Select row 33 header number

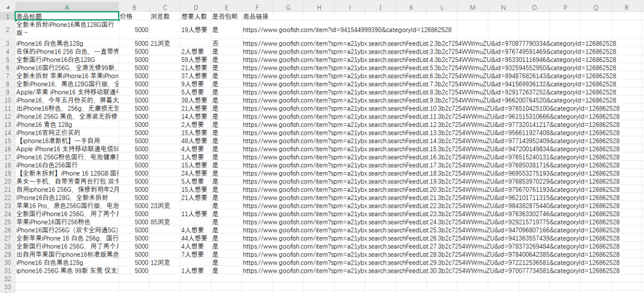(7, 287)
